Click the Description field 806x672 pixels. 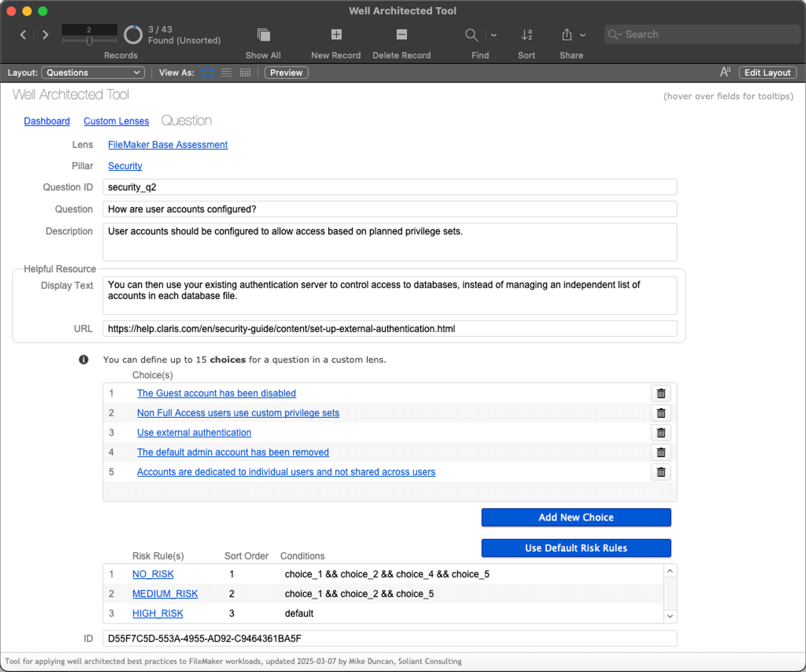coord(390,242)
